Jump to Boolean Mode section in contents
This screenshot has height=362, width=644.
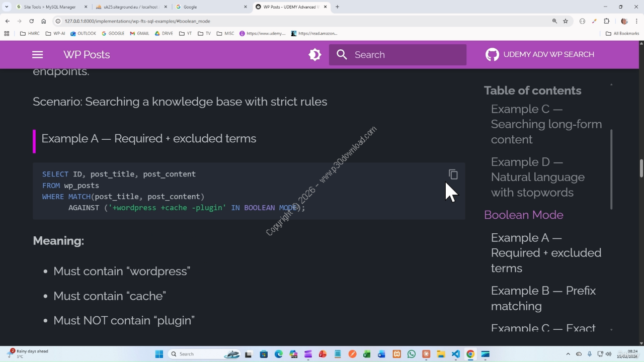coord(523,215)
